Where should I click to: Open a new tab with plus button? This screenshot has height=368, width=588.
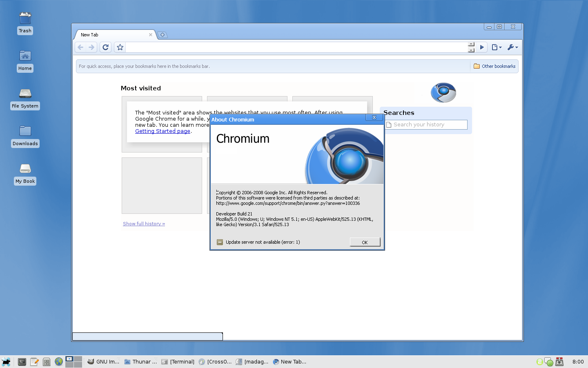click(x=163, y=35)
